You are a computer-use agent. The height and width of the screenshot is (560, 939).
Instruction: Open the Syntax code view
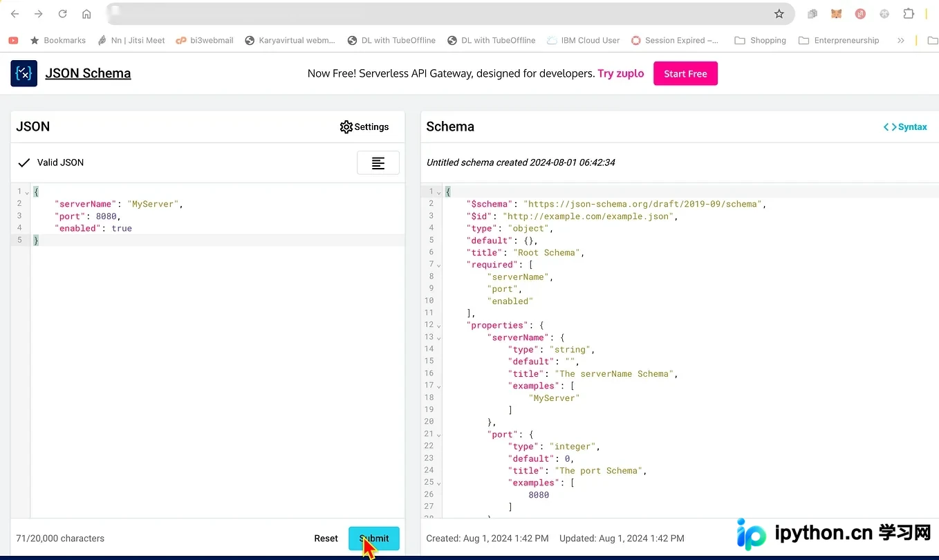click(x=905, y=127)
